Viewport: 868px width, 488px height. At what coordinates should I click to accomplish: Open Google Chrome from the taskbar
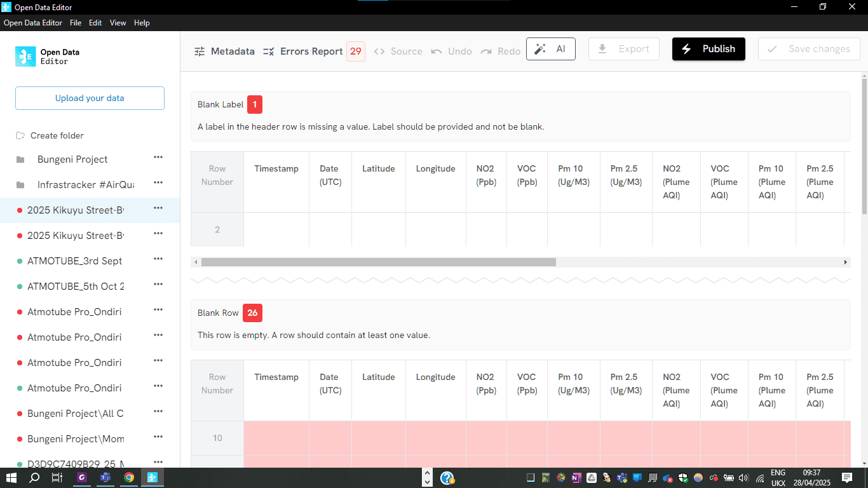(x=129, y=478)
